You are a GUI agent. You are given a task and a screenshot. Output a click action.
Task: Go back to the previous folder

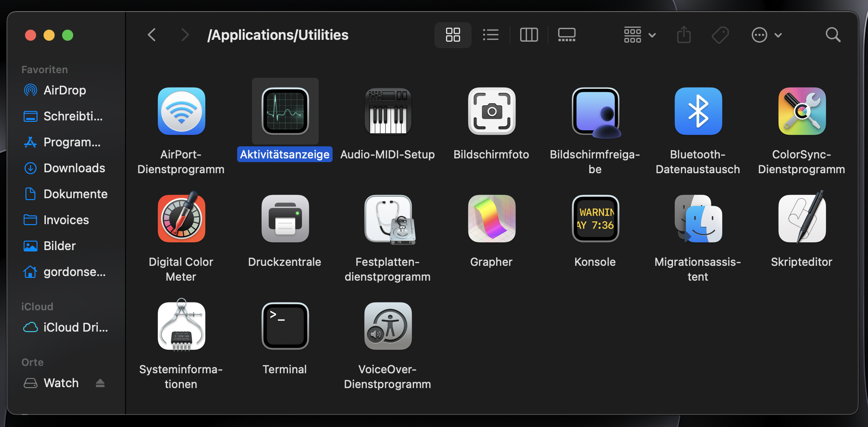[x=151, y=35]
